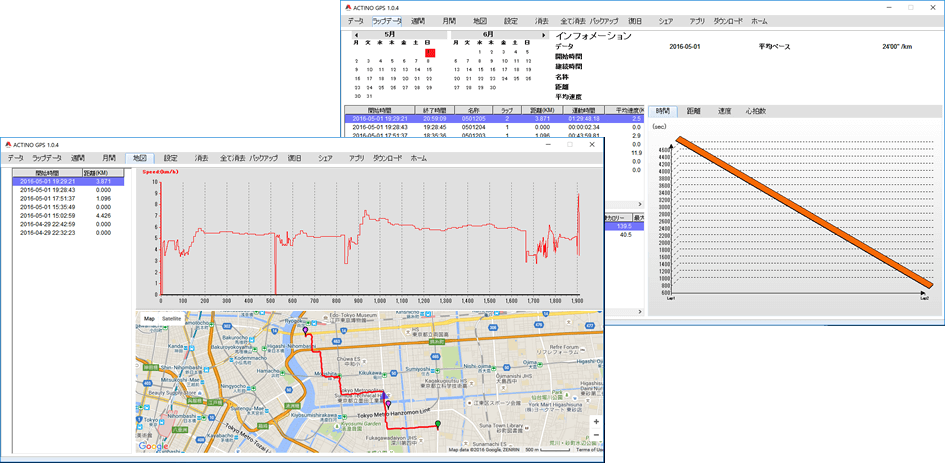Click the Terms of Use link on map

point(588,450)
